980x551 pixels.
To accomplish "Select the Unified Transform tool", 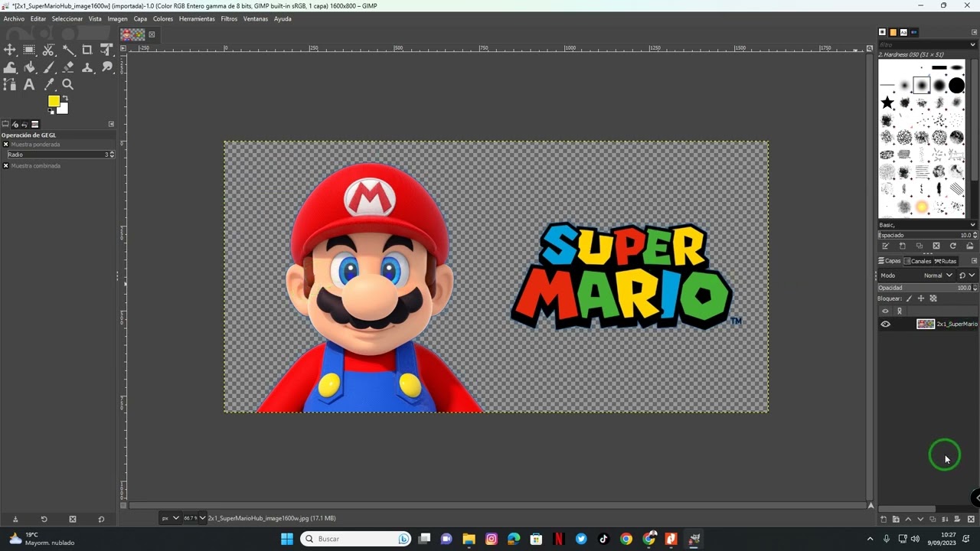I will click(x=106, y=50).
